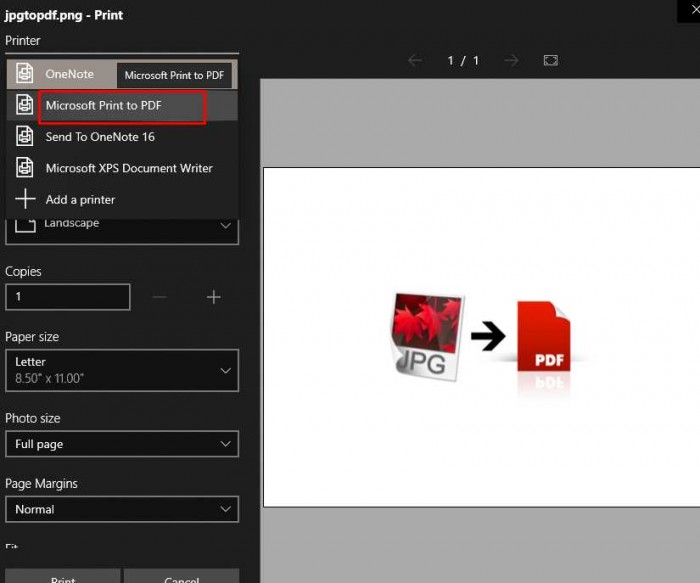
Task: Go to previous preview page arrow
Action: pyautogui.click(x=415, y=60)
